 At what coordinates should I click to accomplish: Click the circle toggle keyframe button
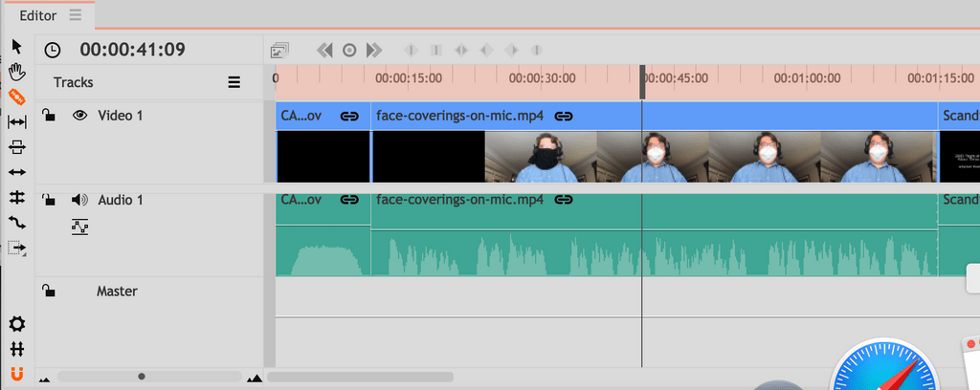[x=349, y=50]
